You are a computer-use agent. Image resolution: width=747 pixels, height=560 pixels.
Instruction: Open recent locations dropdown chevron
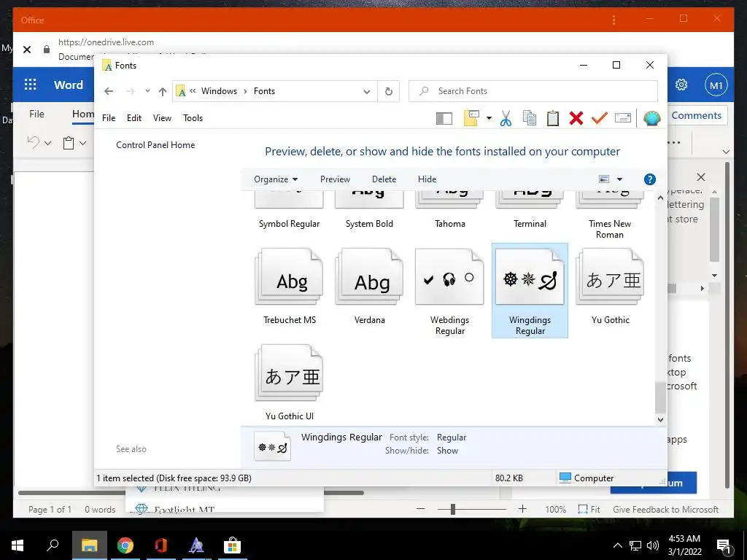[147, 91]
